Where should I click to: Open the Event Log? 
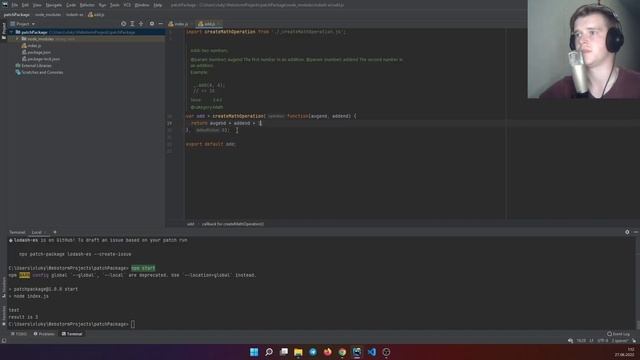(x=618, y=334)
